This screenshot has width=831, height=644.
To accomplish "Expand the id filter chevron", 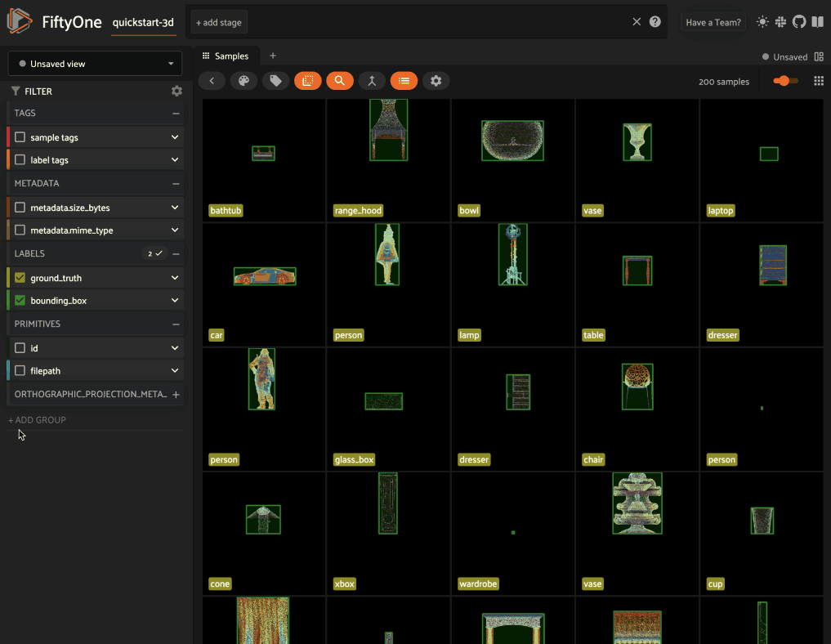I will point(175,347).
